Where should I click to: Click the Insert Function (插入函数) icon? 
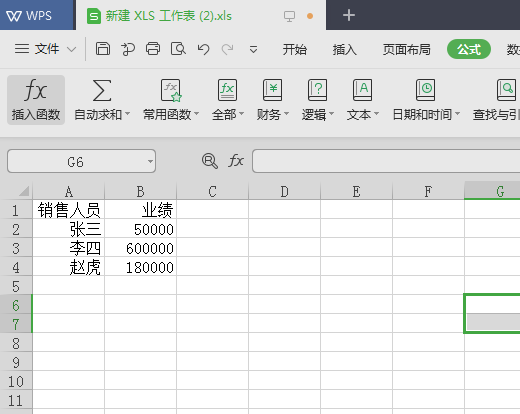(36, 90)
